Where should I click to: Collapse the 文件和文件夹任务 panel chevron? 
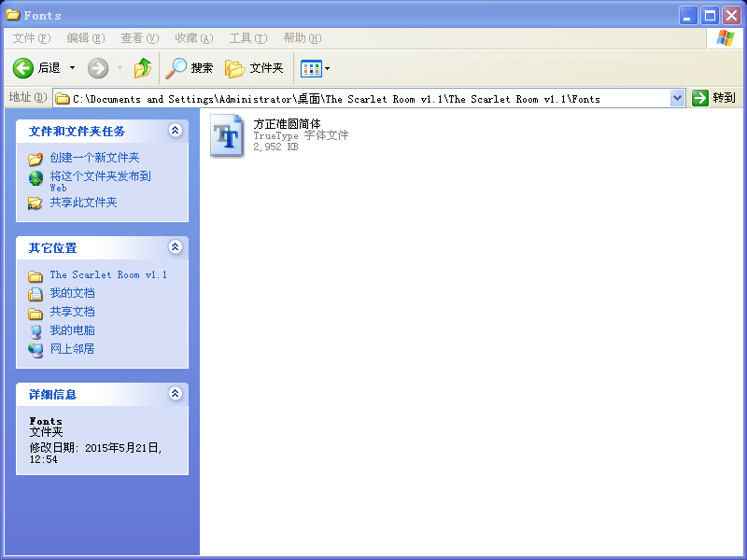tap(176, 130)
